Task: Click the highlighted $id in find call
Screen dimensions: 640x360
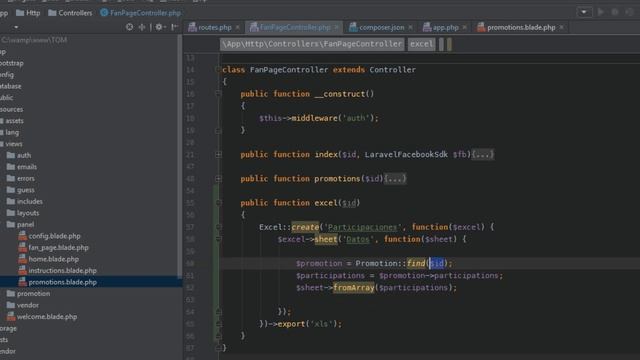Action: click(437, 263)
